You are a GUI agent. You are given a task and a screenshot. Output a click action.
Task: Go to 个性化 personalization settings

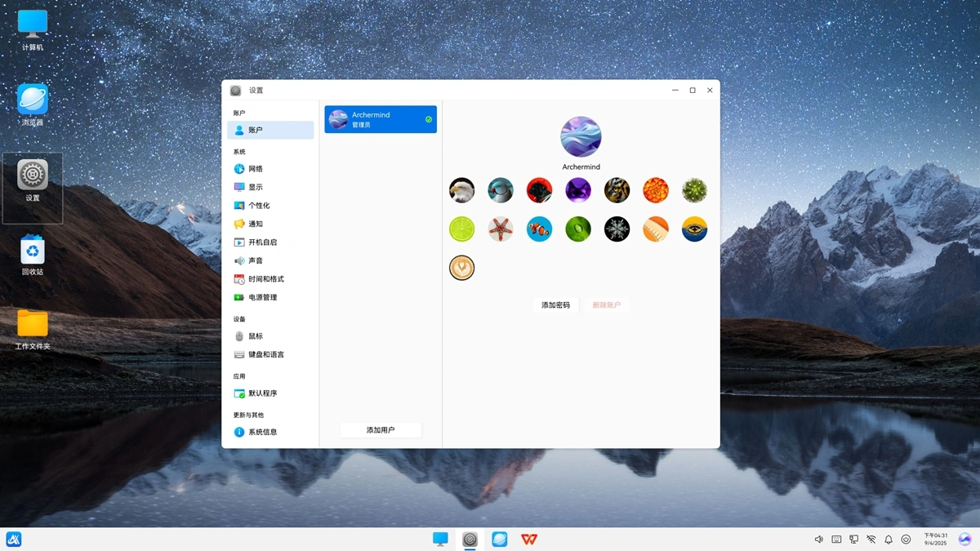259,206
